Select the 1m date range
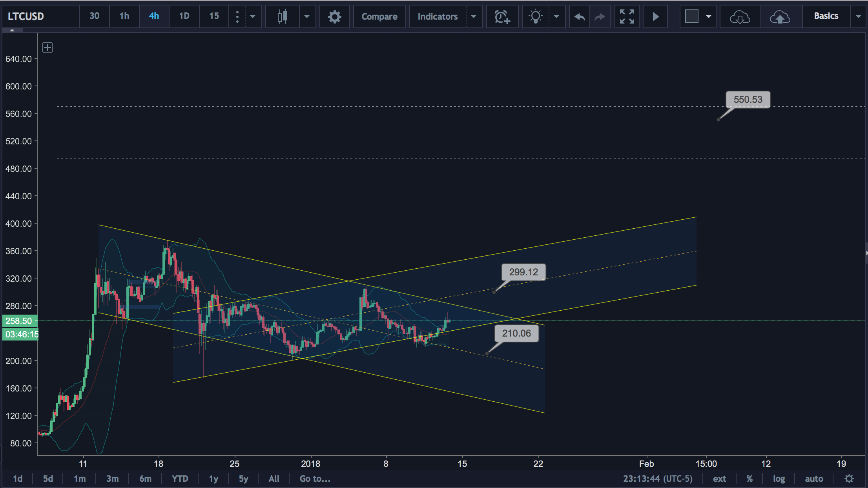Screen dimensions: 868x488 click(x=80, y=479)
